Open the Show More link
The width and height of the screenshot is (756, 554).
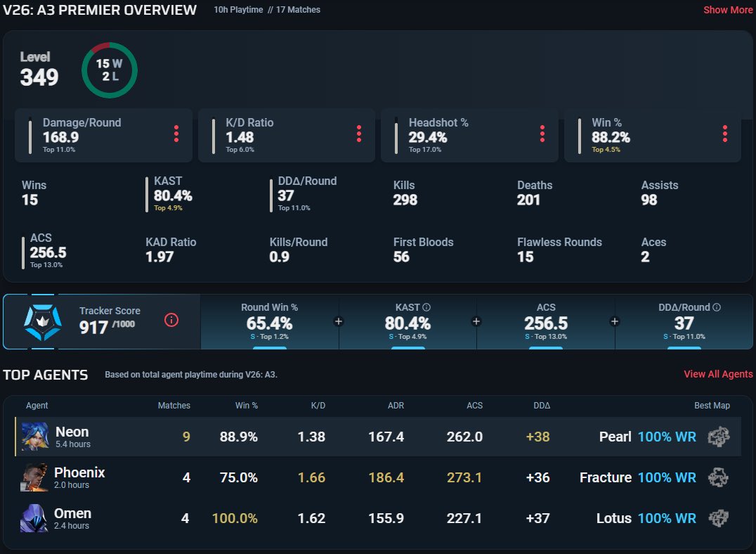[728, 10]
